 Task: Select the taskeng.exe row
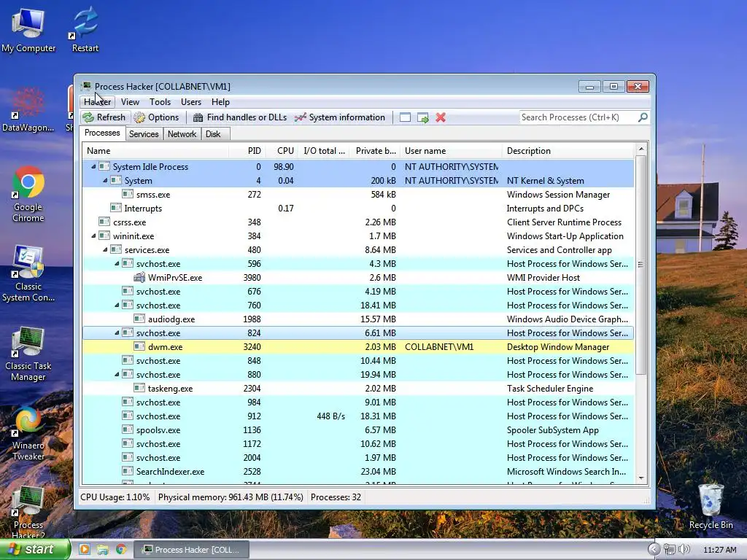coord(358,389)
